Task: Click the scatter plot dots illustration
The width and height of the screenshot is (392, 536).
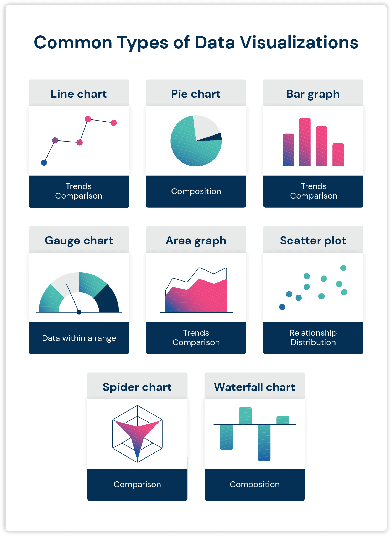Action: [313, 287]
